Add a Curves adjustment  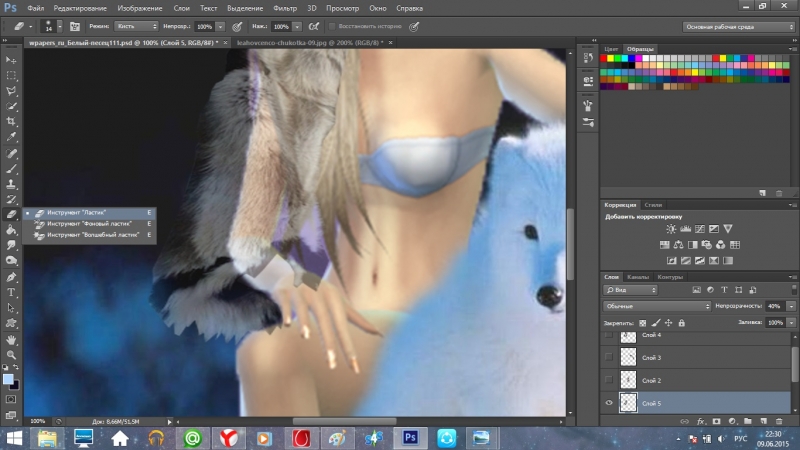coord(699,229)
